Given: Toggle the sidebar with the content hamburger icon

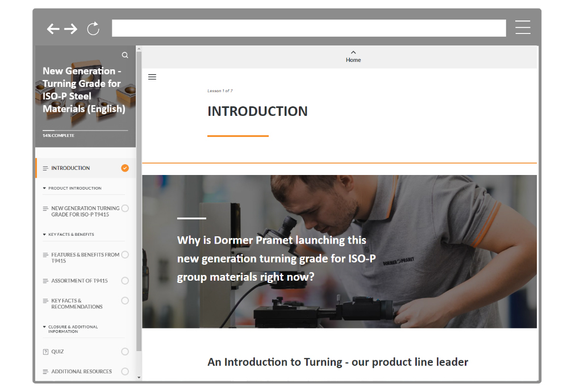Looking at the screenshot, I should 152,77.
